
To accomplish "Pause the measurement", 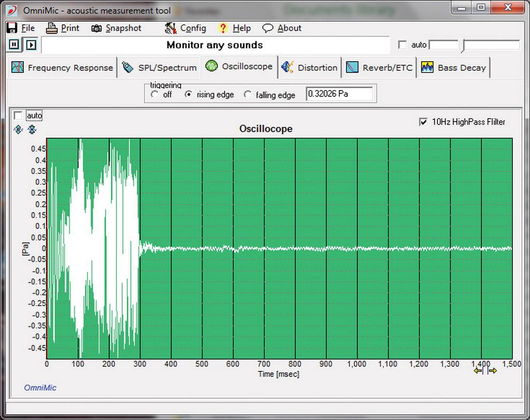I will point(14,45).
